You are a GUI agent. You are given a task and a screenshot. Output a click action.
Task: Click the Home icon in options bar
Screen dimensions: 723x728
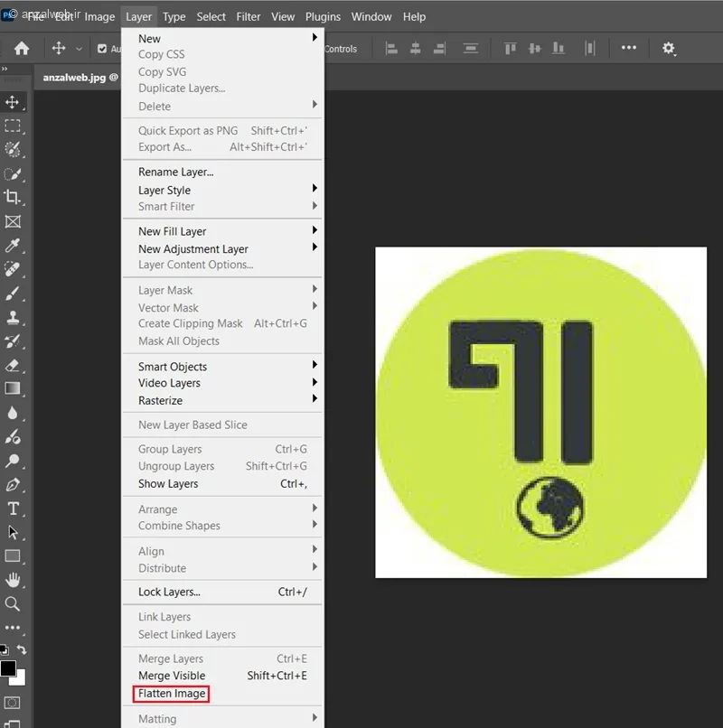(x=22, y=48)
